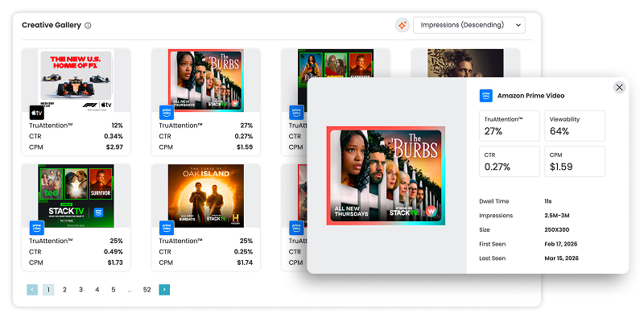Click the TruAttention 27% tile in popup

(510, 126)
